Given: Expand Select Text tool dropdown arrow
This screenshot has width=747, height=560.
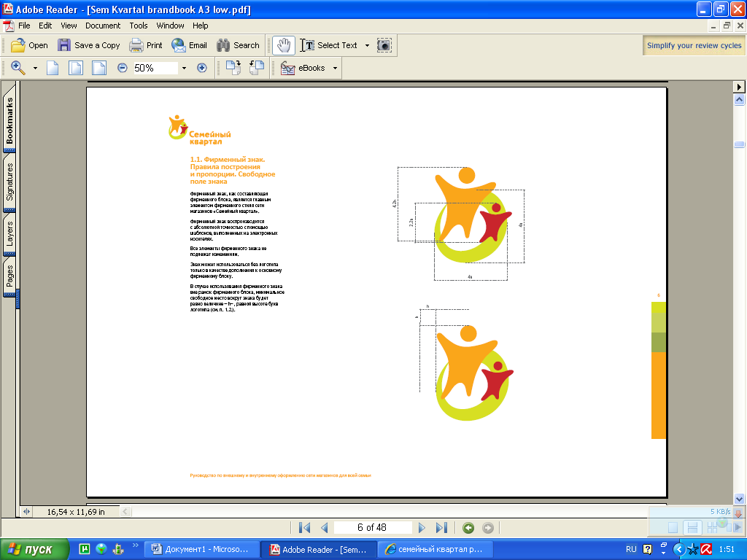Looking at the screenshot, I should coord(367,46).
